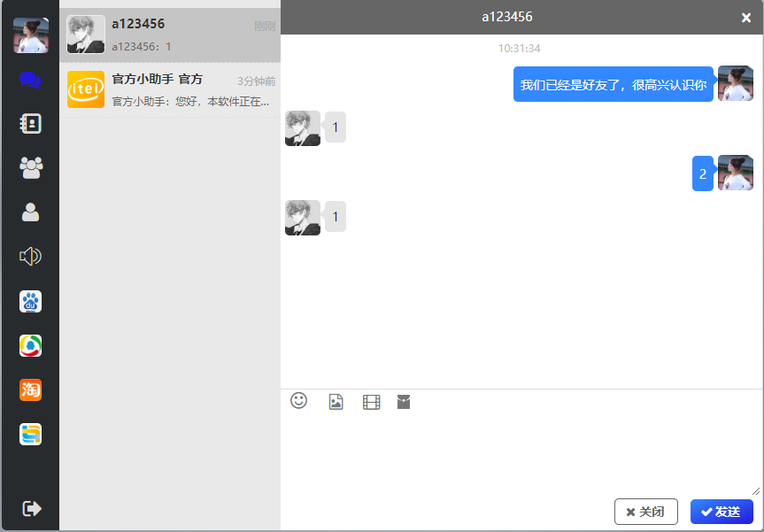Click the blue and yellow striped app icon

click(30, 434)
